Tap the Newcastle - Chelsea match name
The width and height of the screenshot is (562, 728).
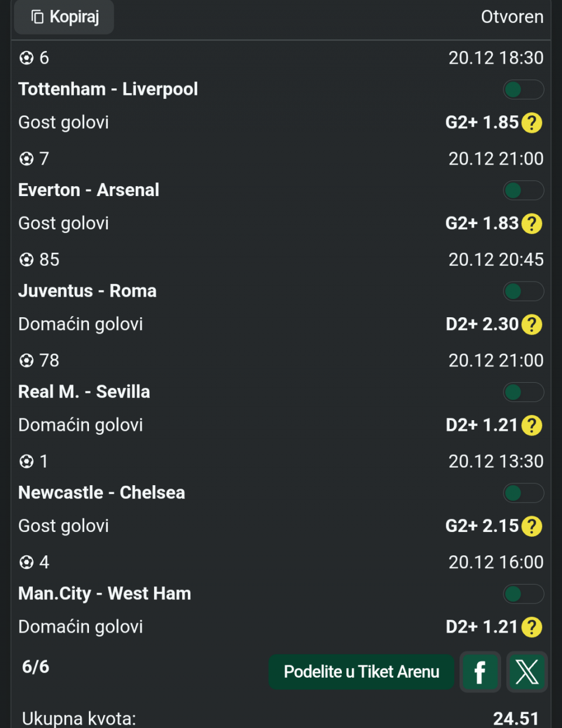pyautogui.click(x=102, y=493)
